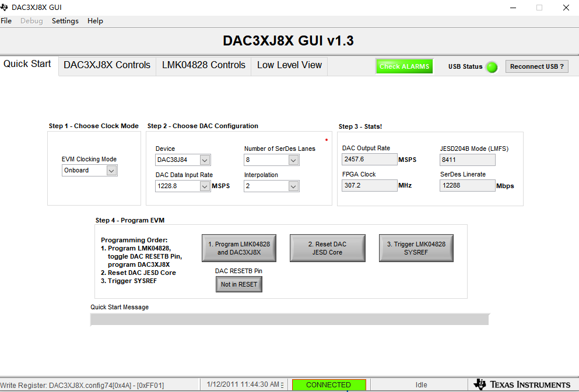Click the Interpolation value 2 field
The image size is (579, 392).
[266, 186]
